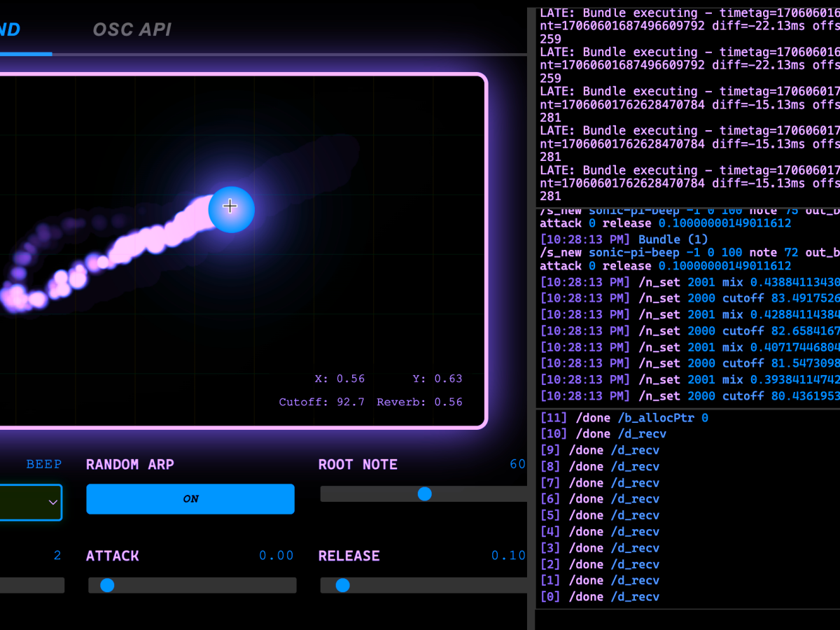Click the [0] /done /d_recv log entry
The width and height of the screenshot is (840, 630).
pyautogui.click(x=599, y=596)
